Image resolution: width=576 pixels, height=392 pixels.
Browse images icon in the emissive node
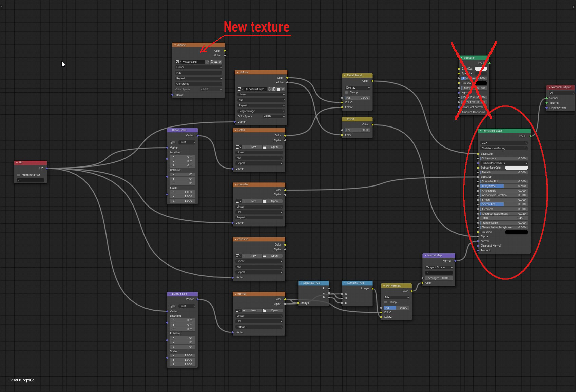click(238, 256)
